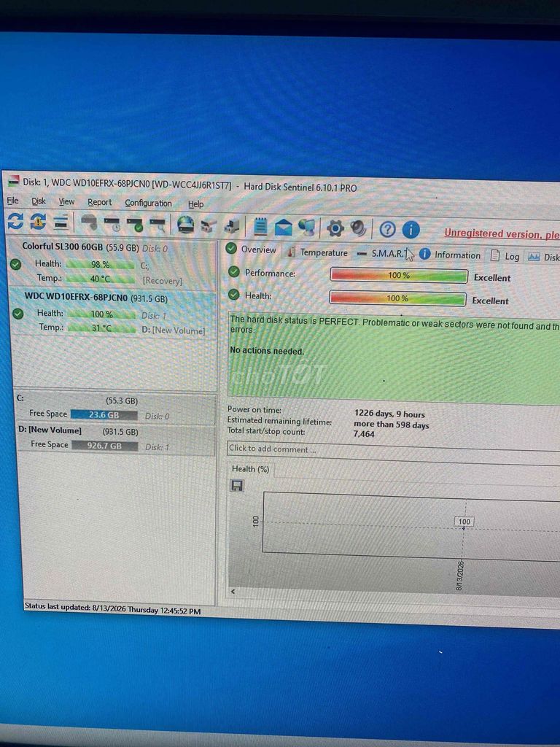Click the WDC Health 100 % bar in disk list

pos(101,314)
